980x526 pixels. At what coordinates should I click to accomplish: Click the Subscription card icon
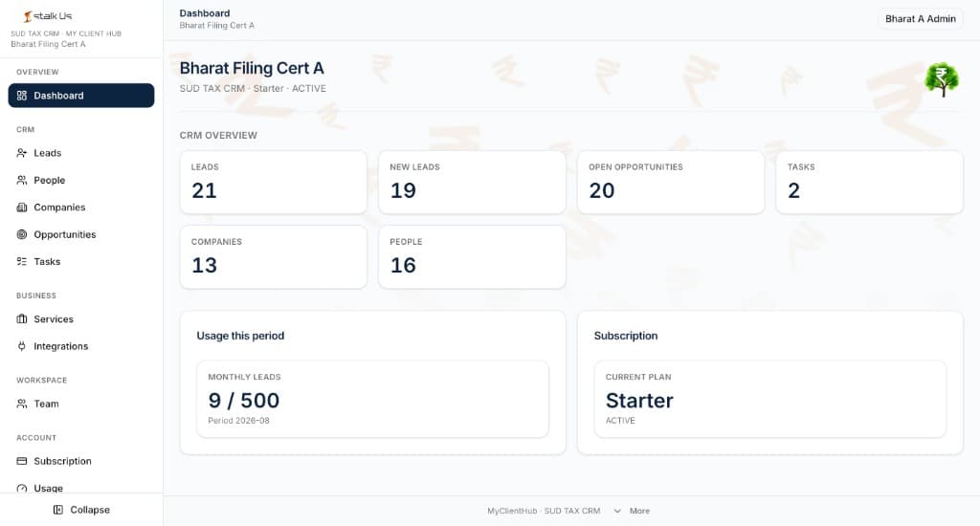click(22, 461)
